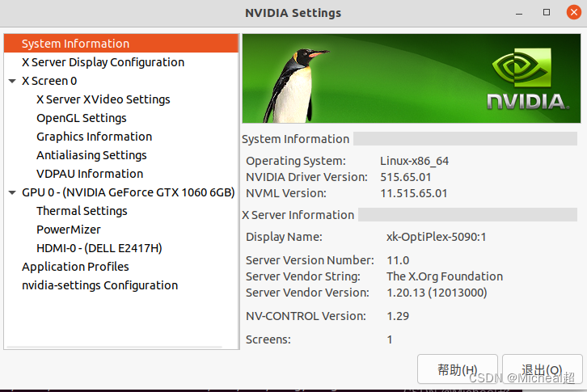Open Graphics Information page
Viewport: 587px width, 392px height.
tap(94, 137)
